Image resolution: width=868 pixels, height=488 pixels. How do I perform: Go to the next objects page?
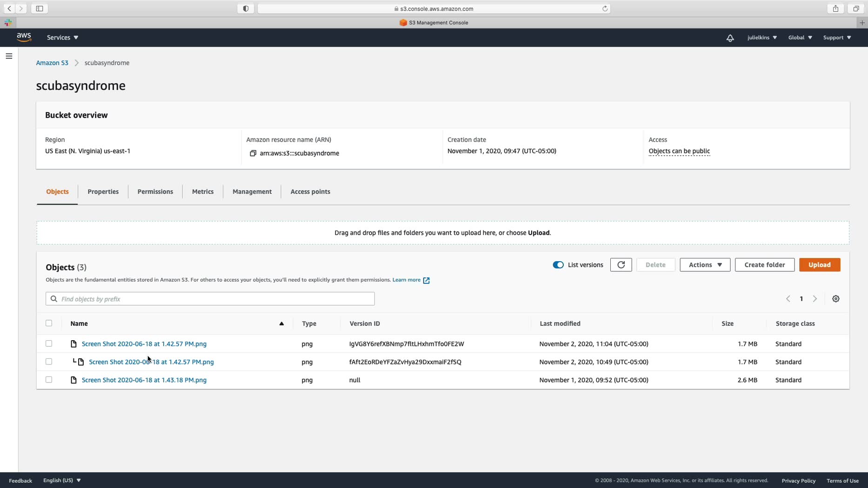tap(815, 299)
